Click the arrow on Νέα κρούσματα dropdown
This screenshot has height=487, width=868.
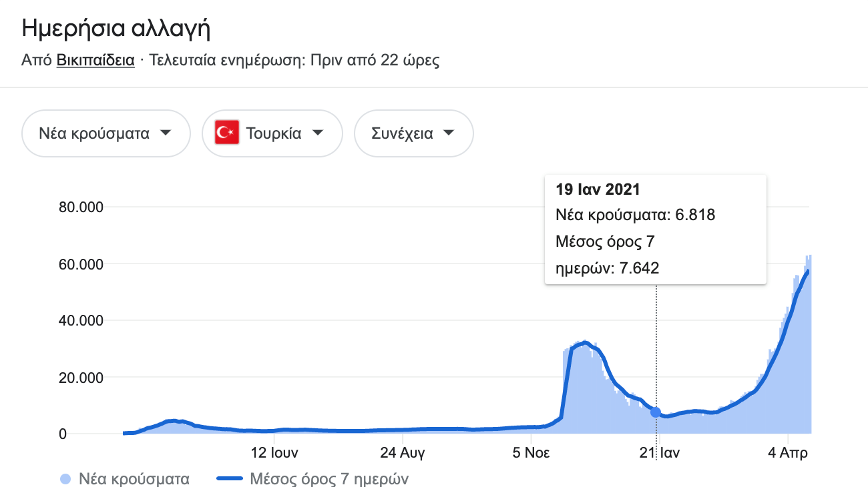point(166,133)
